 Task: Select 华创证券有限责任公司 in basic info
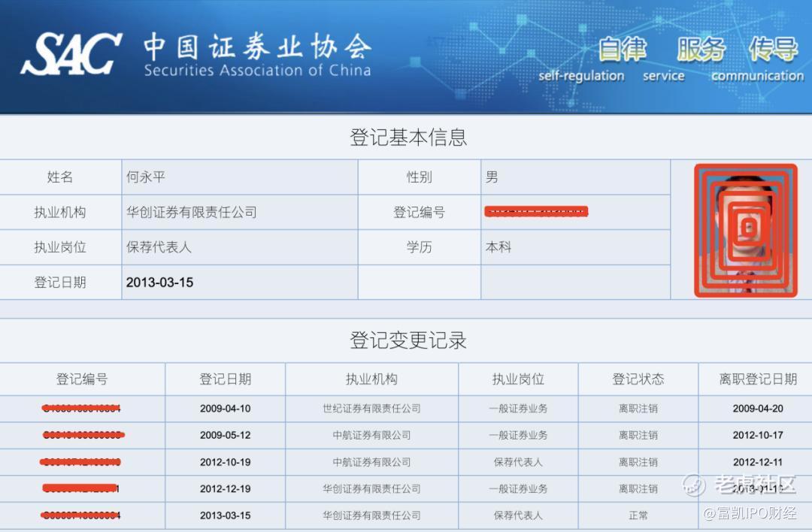tap(192, 212)
